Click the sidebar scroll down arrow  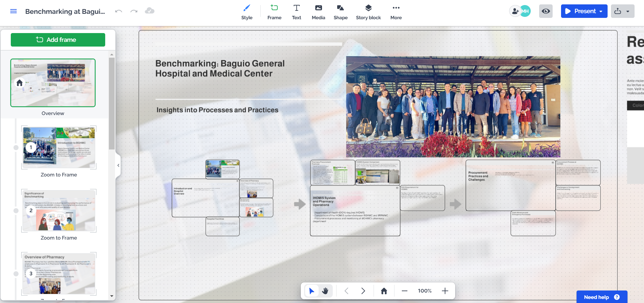pyautogui.click(x=112, y=296)
